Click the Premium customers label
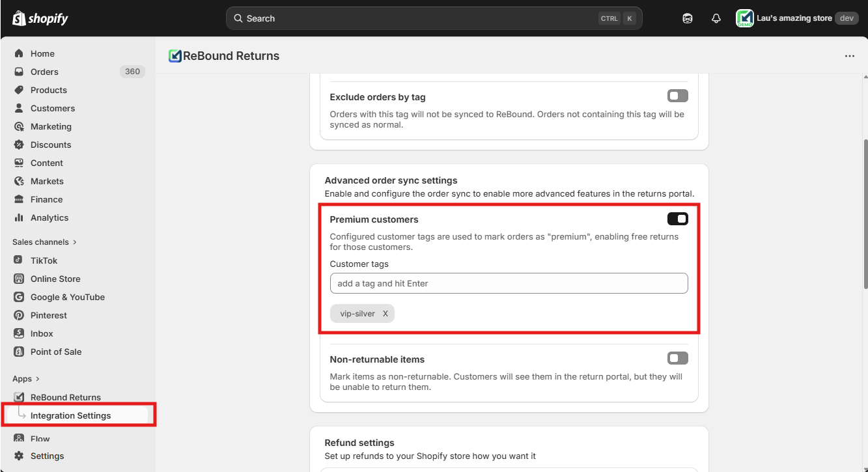This screenshot has height=472, width=868. coord(374,219)
